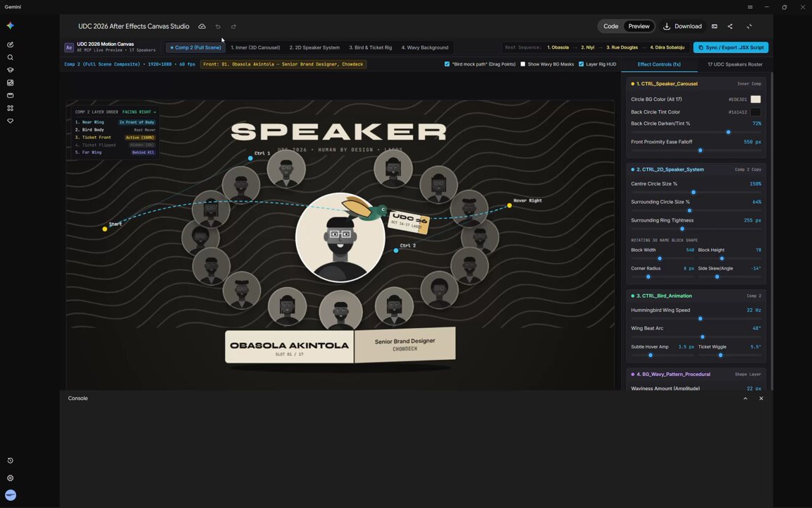Image resolution: width=812 pixels, height=508 pixels.
Task: Adjust Centre Circle Size % slider
Action: 696,193
